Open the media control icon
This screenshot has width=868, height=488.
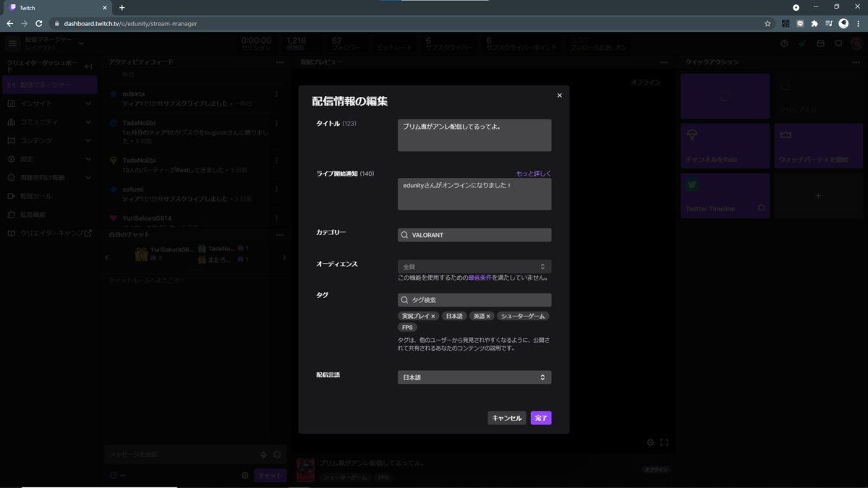829,23
